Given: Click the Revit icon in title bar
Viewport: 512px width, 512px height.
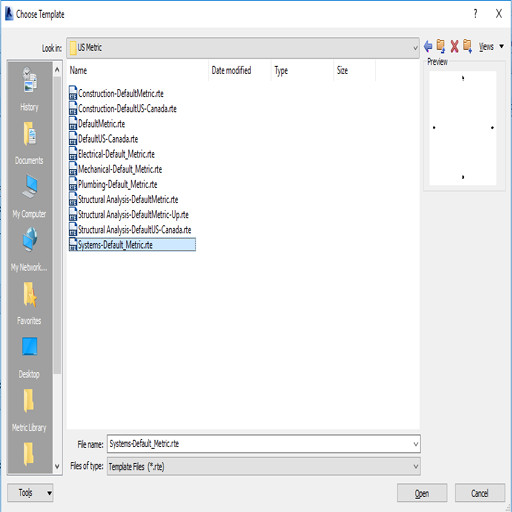Looking at the screenshot, I should point(9,14).
